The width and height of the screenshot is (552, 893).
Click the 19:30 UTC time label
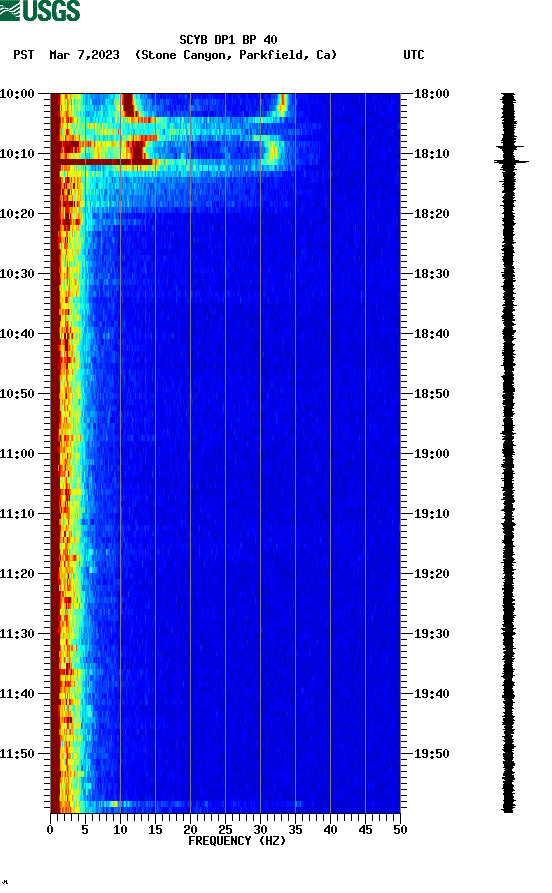(432, 634)
